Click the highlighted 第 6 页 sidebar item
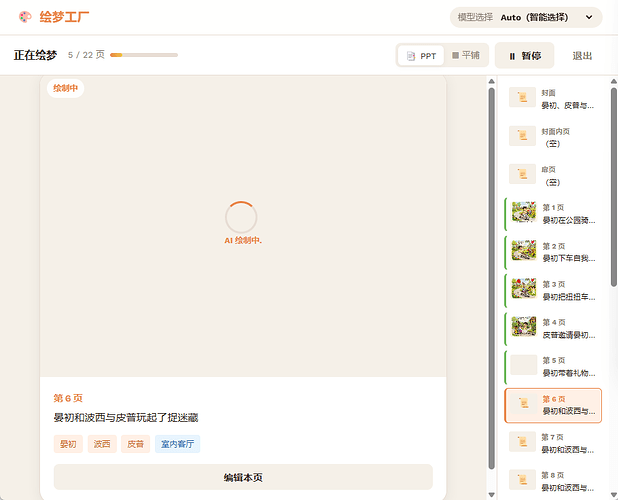 coord(553,405)
